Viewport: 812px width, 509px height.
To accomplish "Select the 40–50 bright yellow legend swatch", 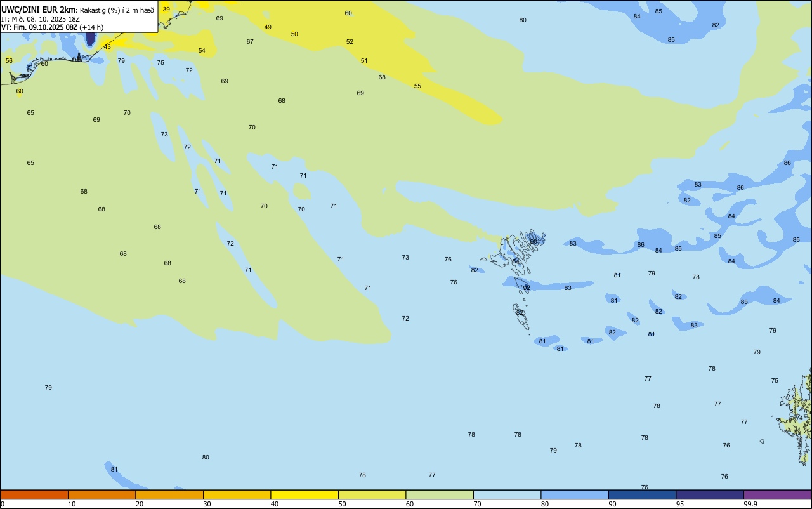I will pos(304,494).
